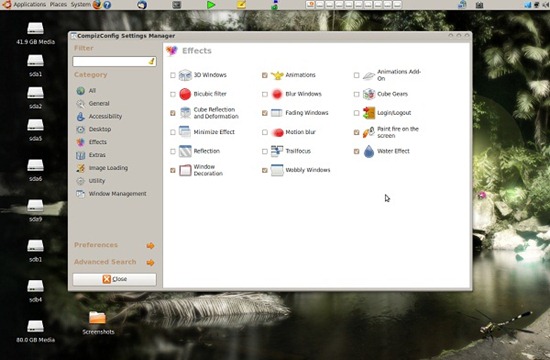
Task: Open the System menu
Action: click(81, 5)
